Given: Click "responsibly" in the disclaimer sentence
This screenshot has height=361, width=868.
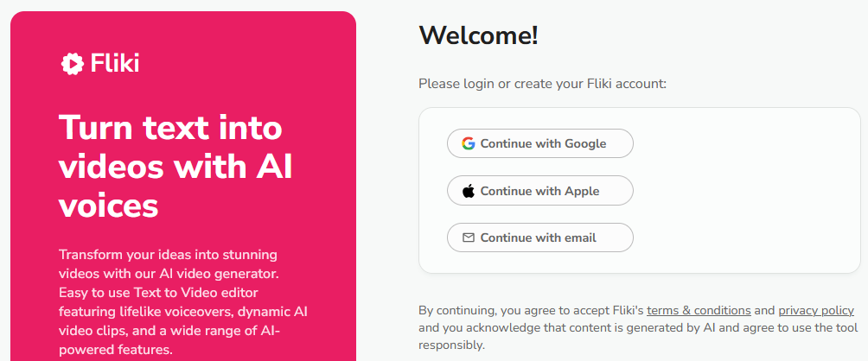Looking at the screenshot, I should 452,345.
